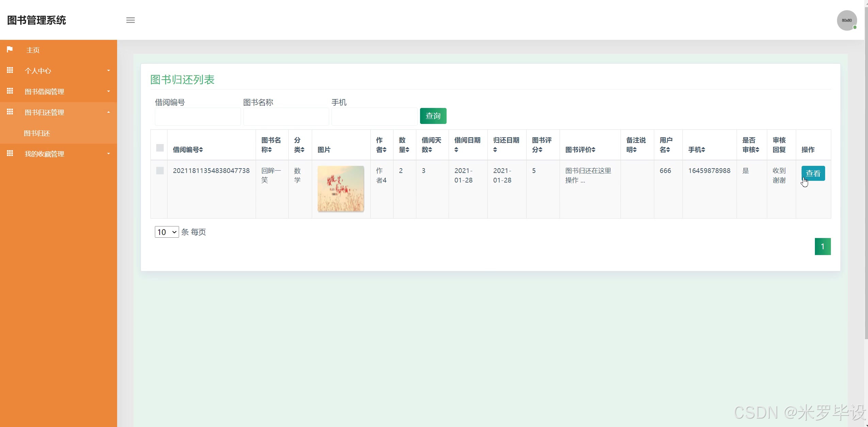
Task: Sort by 借阅编号 column arrows
Action: coord(201,150)
